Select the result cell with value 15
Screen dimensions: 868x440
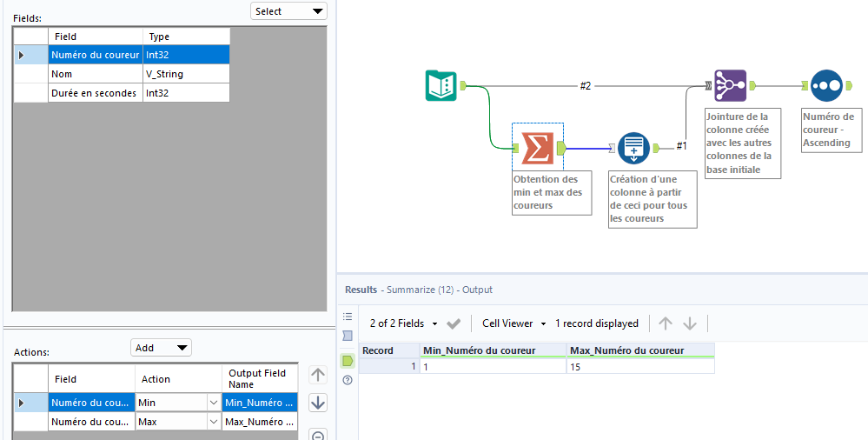pos(640,366)
